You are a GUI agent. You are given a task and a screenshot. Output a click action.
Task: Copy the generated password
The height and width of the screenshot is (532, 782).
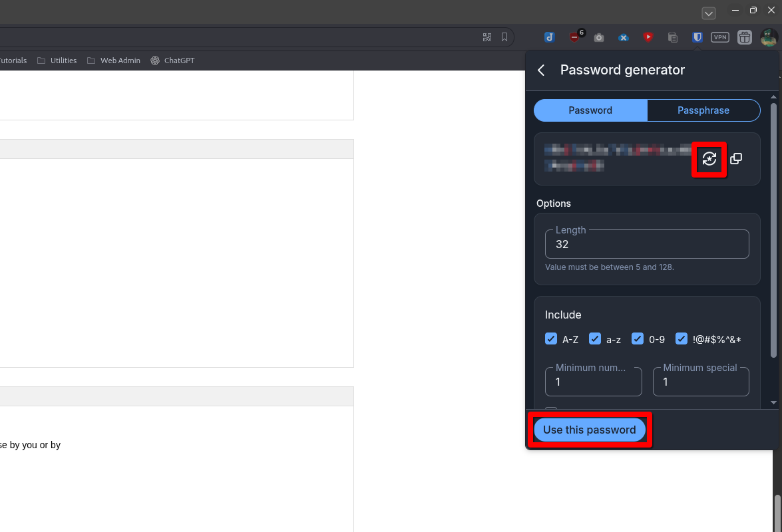tap(735, 158)
